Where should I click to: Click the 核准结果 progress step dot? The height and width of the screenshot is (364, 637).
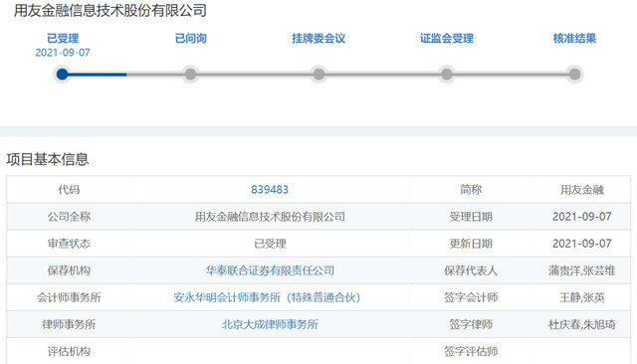coord(574,75)
